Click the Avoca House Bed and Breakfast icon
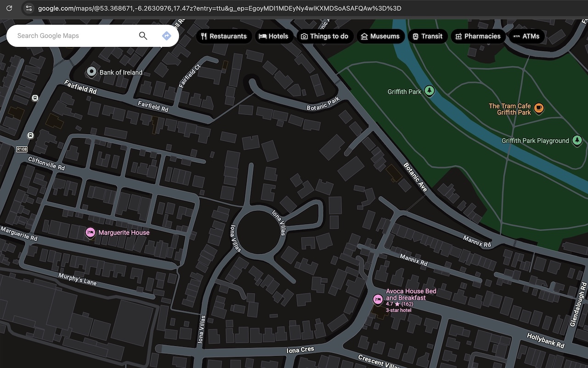Image resolution: width=588 pixels, height=368 pixels. click(378, 299)
